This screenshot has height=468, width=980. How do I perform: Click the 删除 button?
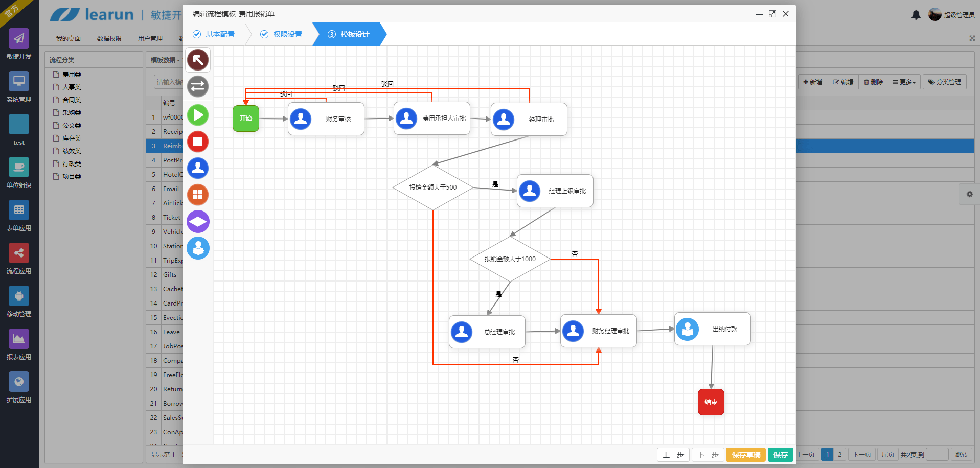click(873, 82)
